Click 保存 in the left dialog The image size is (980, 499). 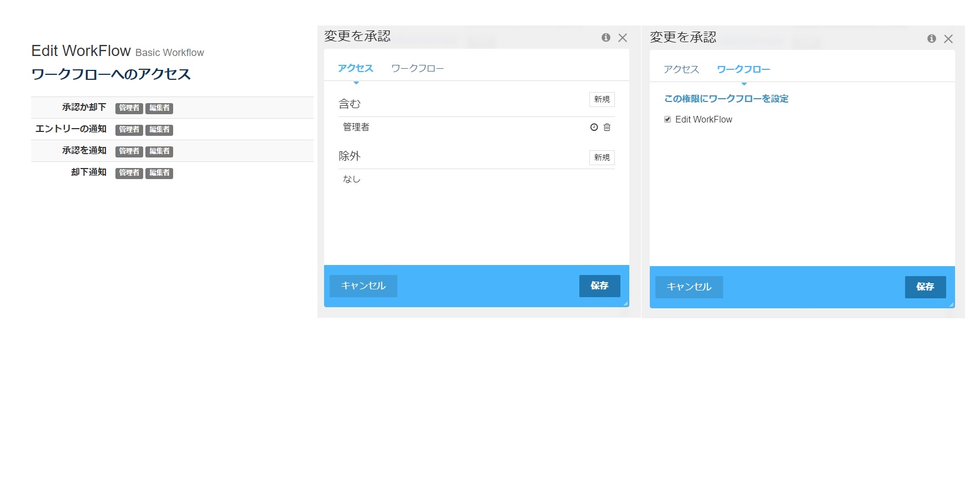600,286
